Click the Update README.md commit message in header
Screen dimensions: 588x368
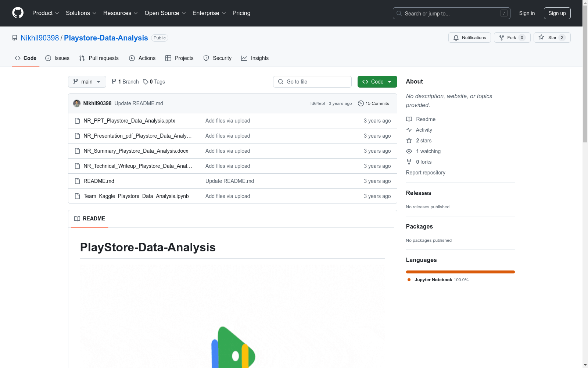(x=139, y=103)
